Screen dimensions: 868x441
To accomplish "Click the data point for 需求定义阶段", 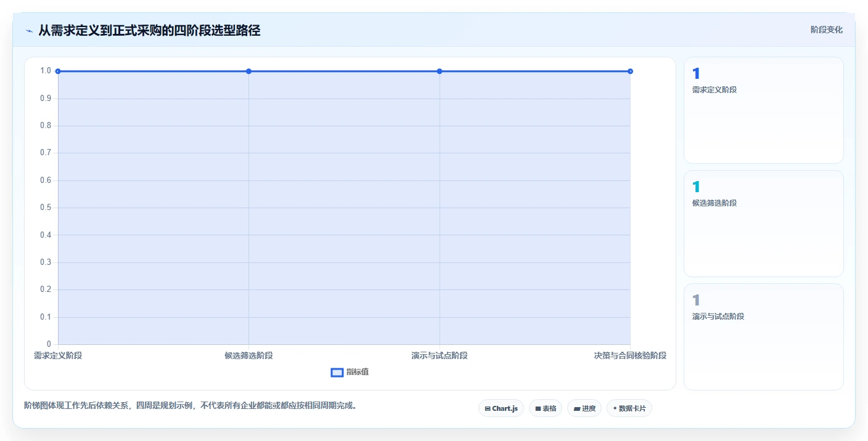I will coord(58,71).
